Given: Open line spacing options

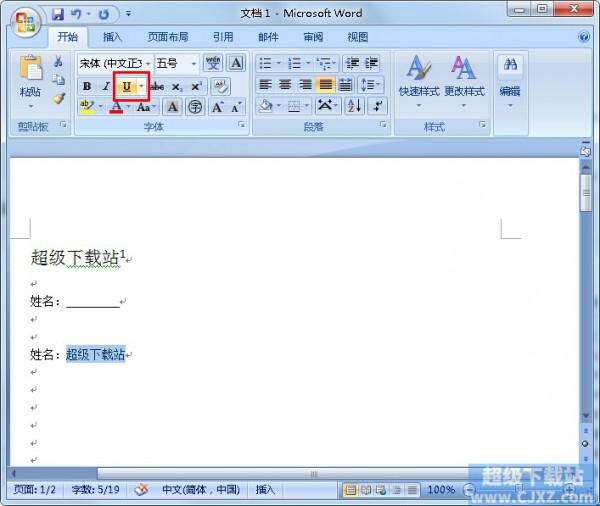Looking at the screenshot, I should pos(370,85).
